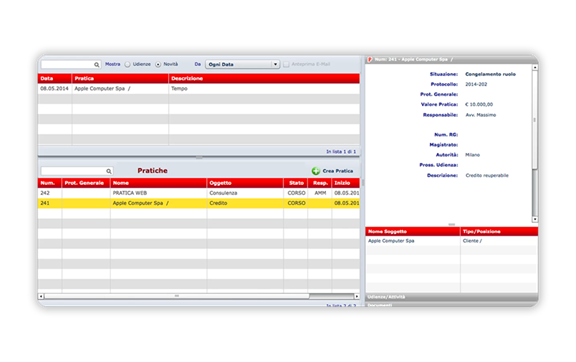Click detail panel scroll down arrow
This screenshot has height=362, width=576.
click(535, 219)
